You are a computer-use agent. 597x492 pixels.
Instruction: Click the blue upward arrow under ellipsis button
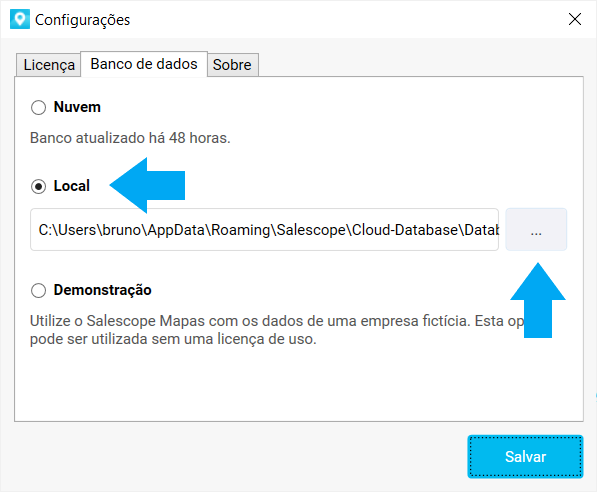pyautogui.click(x=538, y=300)
